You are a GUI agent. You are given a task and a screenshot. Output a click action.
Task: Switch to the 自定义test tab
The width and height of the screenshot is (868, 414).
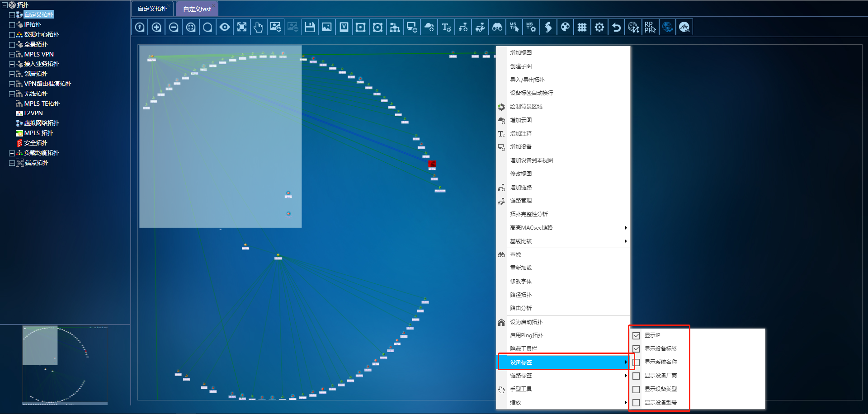197,9
